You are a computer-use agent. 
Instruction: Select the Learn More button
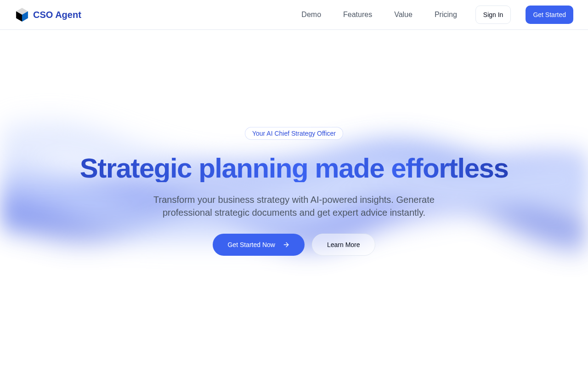[343, 245]
